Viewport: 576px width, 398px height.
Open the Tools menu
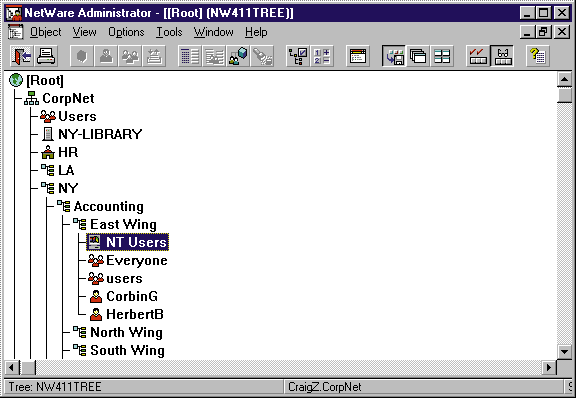click(x=169, y=32)
